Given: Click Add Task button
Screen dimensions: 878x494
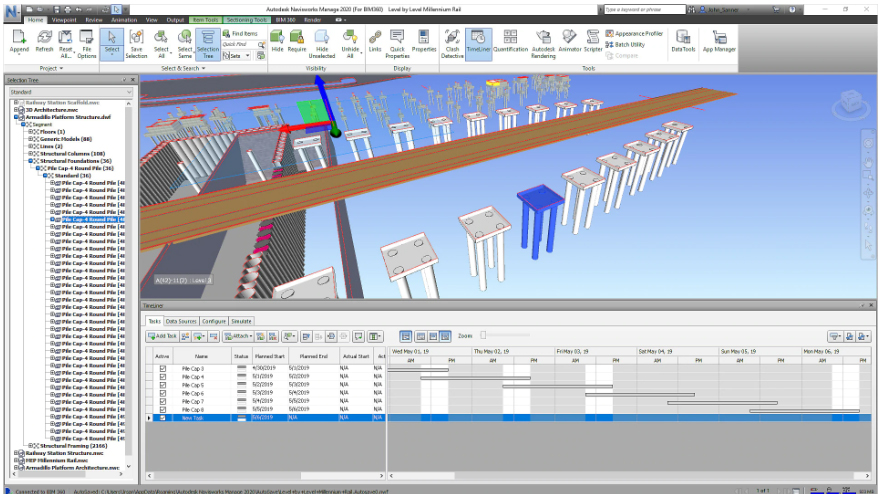Looking at the screenshot, I should point(162,336).
